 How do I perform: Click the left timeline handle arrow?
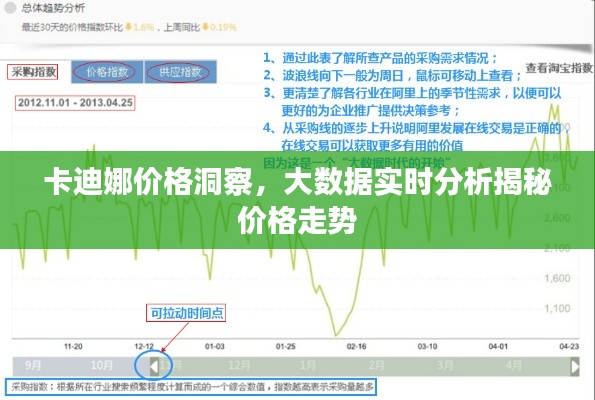[154, 367]
